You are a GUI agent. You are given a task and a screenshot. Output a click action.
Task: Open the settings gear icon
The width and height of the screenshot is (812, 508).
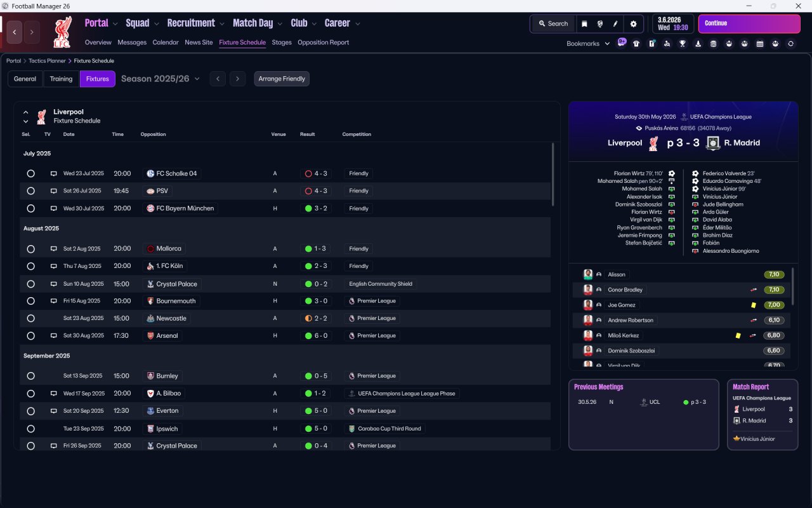633,23
